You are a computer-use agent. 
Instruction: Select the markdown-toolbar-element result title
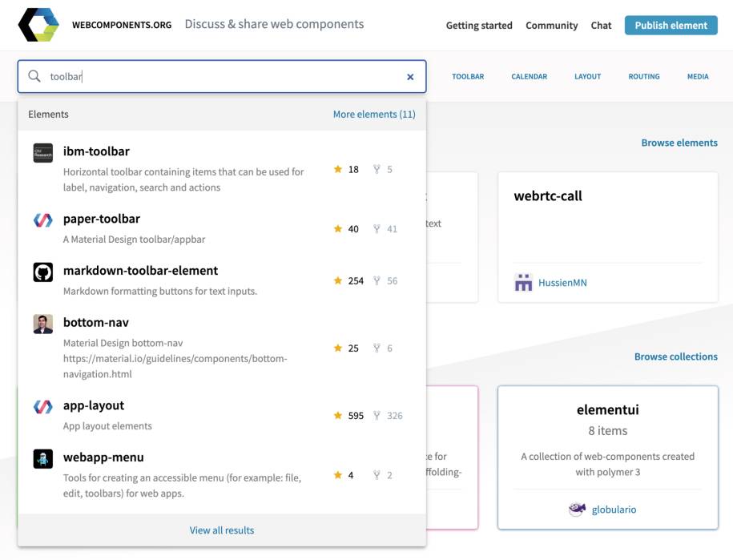click(x=140, y=270)
